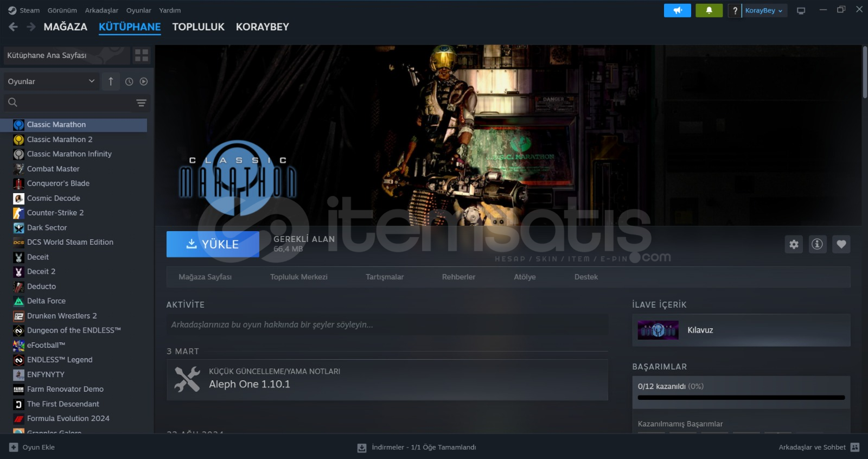
Task: Open advanced filter options icon
Action: pos(142,103)
